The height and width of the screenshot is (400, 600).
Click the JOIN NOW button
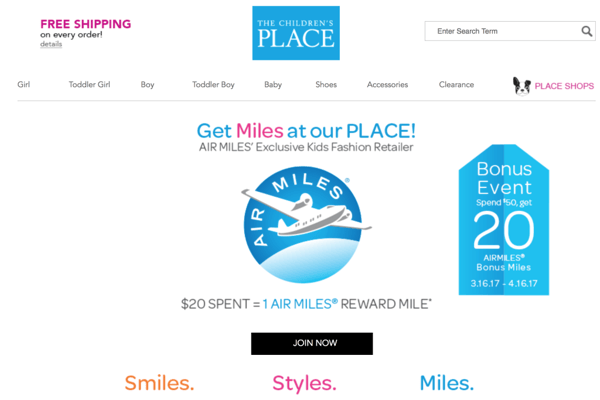pos(312,343)
